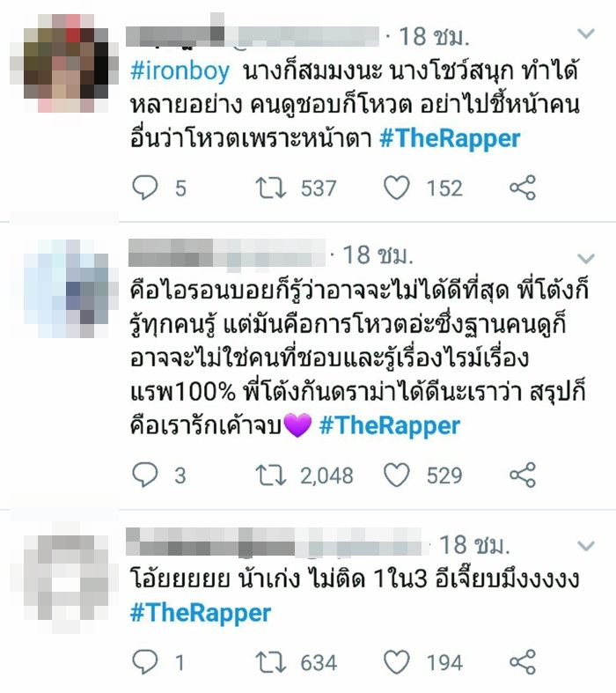Share the tweet with 2,048 retweets
616x693 pixels.
coord(523,475)
